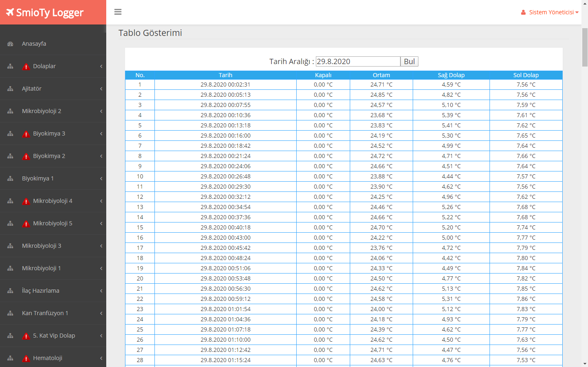
Task: Click the Tarih Aralığı date input field
Action: click(358, 61)
